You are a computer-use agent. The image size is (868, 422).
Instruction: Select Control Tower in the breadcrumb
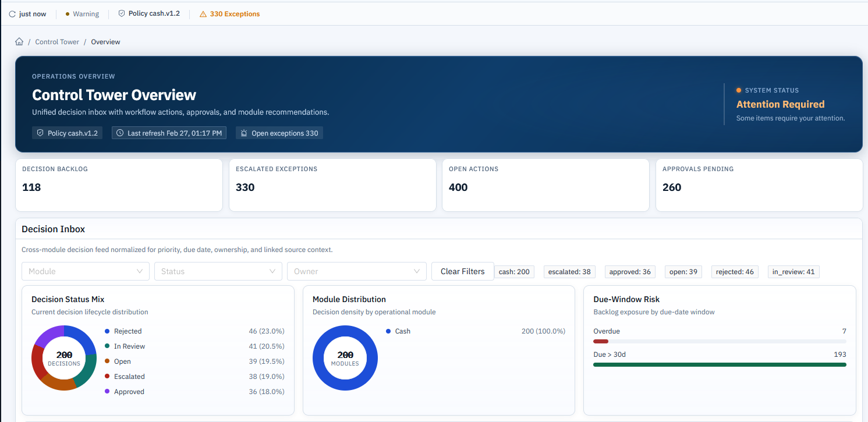click(x=56, y=41)
